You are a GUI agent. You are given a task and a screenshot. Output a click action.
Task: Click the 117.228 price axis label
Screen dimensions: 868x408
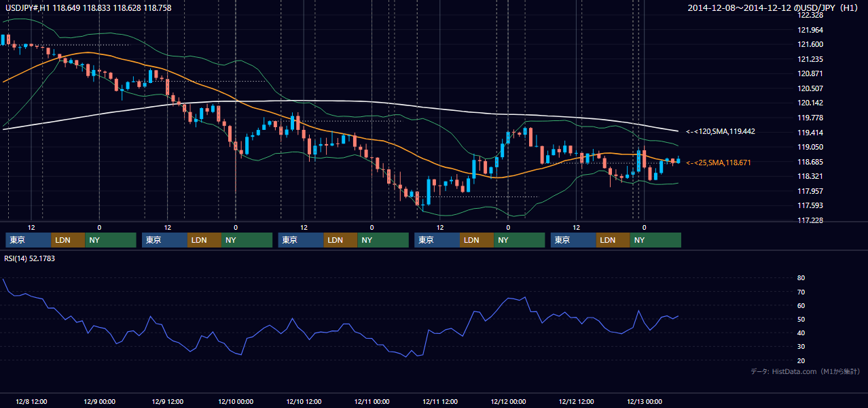pyautogui.click(x=810, y=220)
